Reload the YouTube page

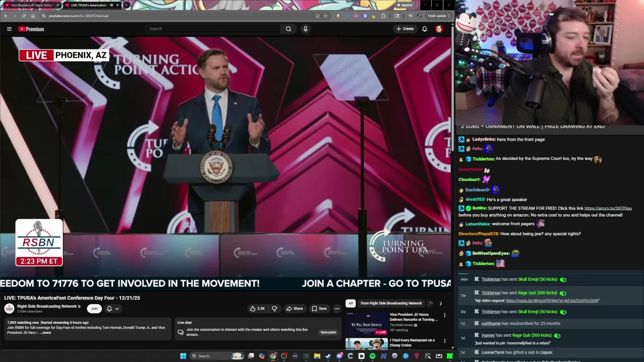click(x=24, y=16)
